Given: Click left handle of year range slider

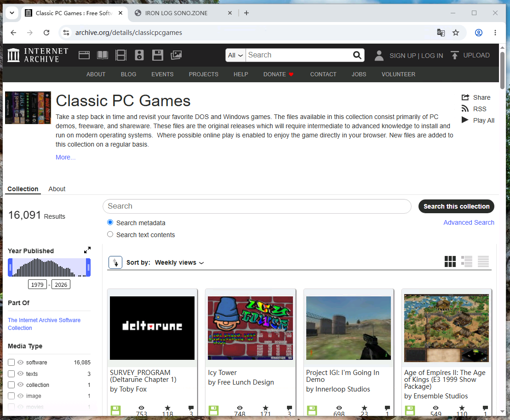Looking at the screenshot, I should [10, 267].
